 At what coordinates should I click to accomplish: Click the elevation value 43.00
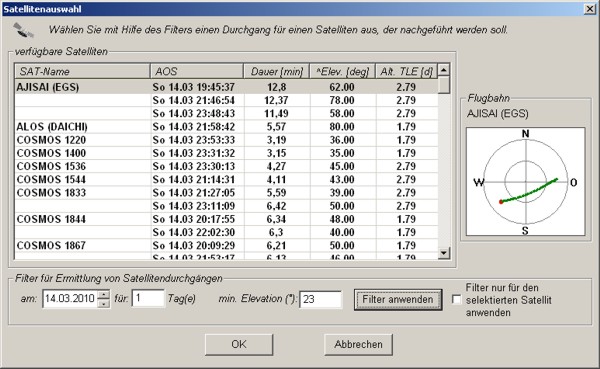(342, 180)
